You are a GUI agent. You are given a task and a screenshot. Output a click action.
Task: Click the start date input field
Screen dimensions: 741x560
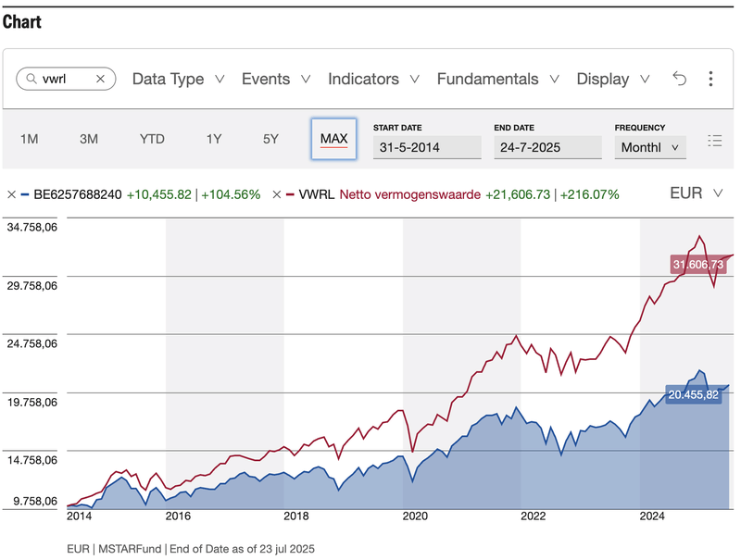point(427,147)
